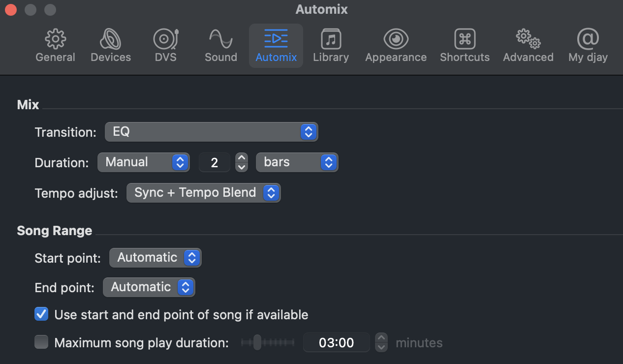Open the Appearance eye icon

pos(396,39)
